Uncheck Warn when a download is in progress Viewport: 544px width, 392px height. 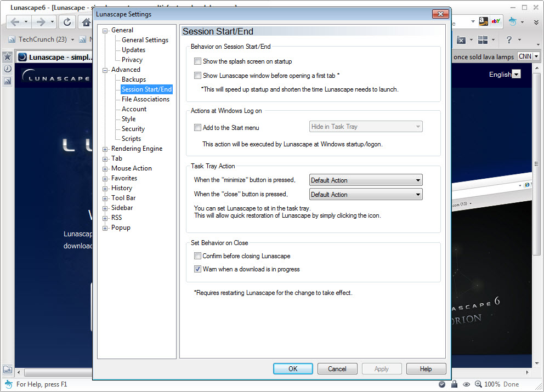point(198,269)
